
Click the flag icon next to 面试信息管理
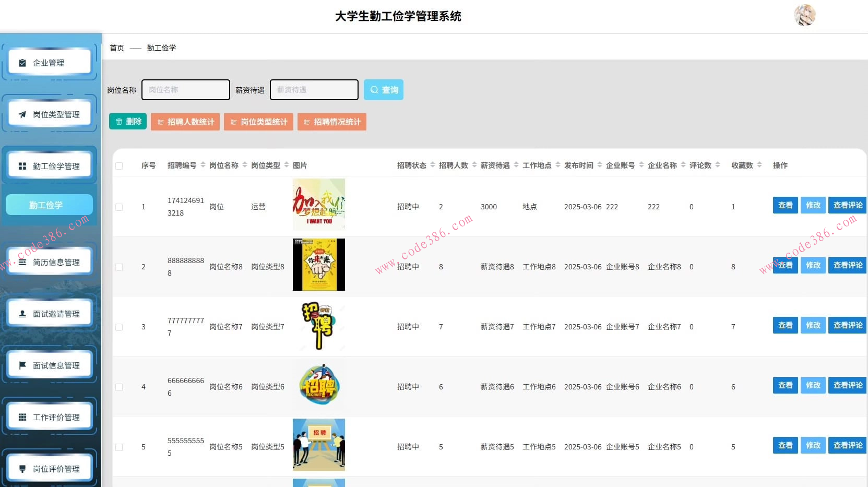pyautogui.click(x=22, y=365)
